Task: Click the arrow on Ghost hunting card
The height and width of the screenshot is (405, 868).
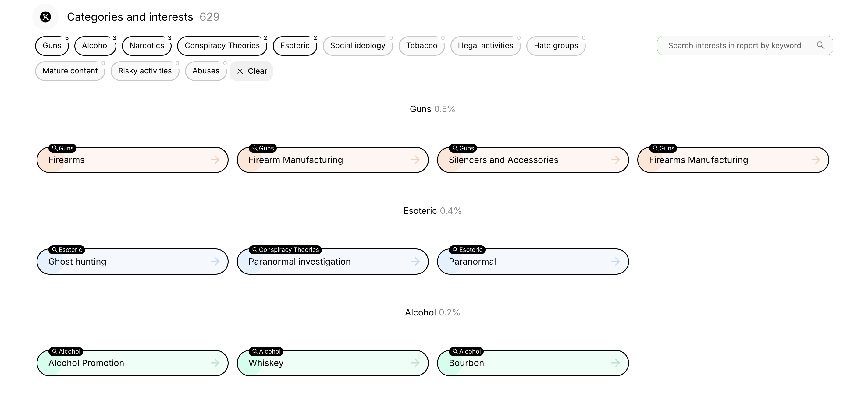Action: (215, 262)
